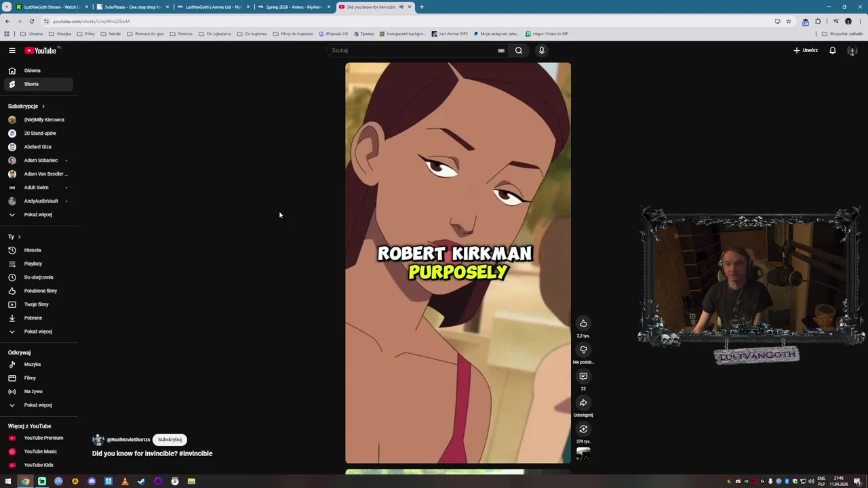Switch to LustVanGoth's Anime List tab

(213, 7)
